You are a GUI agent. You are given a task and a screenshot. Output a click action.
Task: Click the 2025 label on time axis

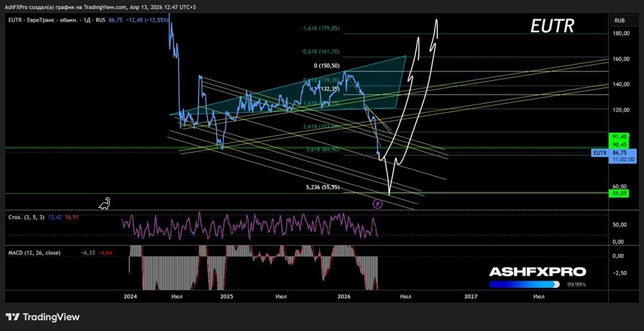pyautogui.click(x=226, y=296)
